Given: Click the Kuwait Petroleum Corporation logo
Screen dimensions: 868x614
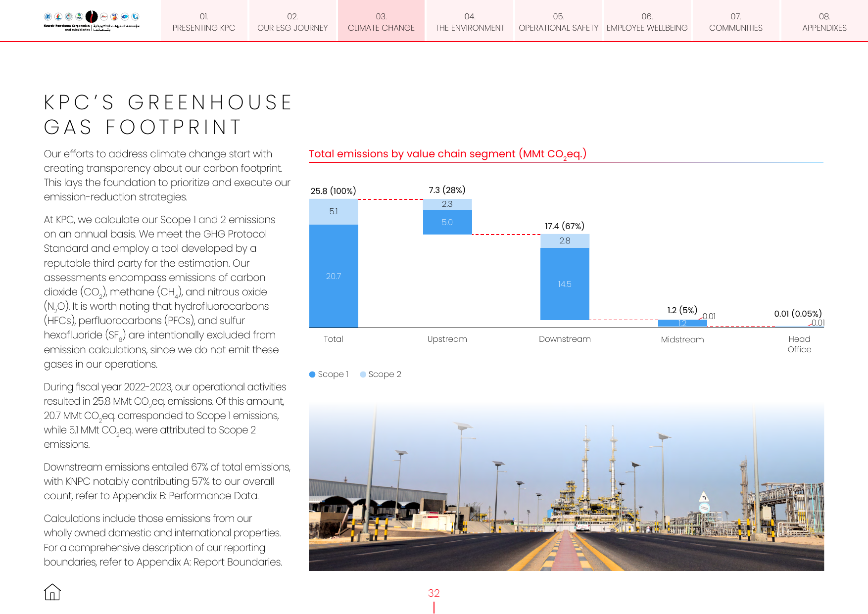Looking at the screenshot, I should click(92, 21).
